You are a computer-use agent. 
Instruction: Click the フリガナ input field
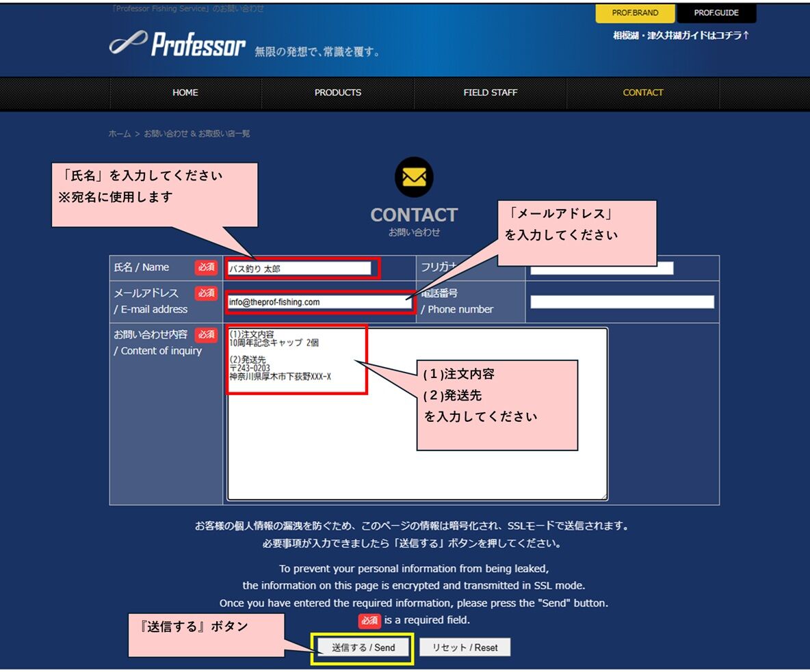(x=602, y=269)
